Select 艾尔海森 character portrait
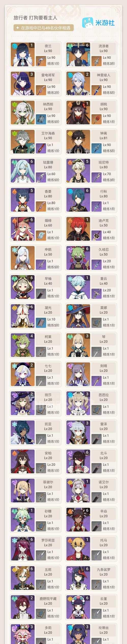This screenshot has height=644, width=127. pyautogui.click(x=23, y=142)
